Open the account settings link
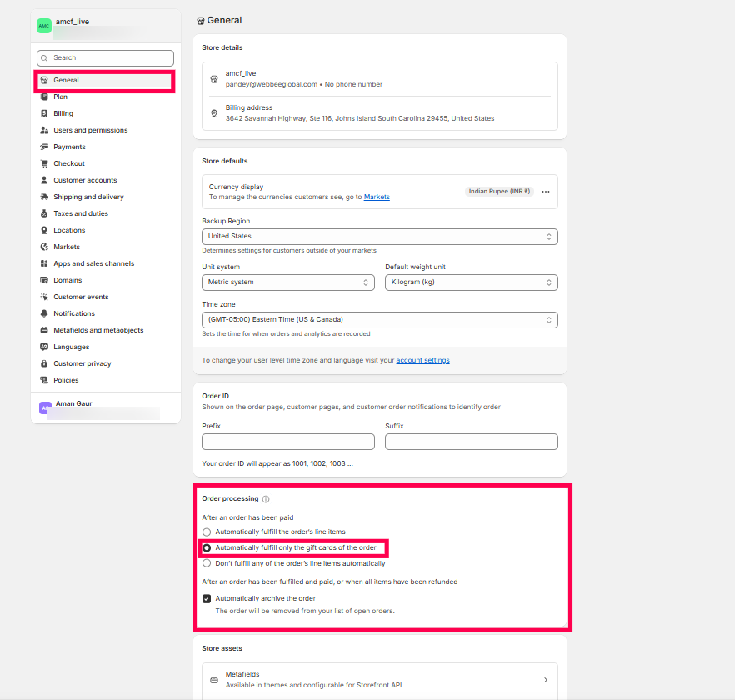The image size is (735, 700). (x=422, y=360)
